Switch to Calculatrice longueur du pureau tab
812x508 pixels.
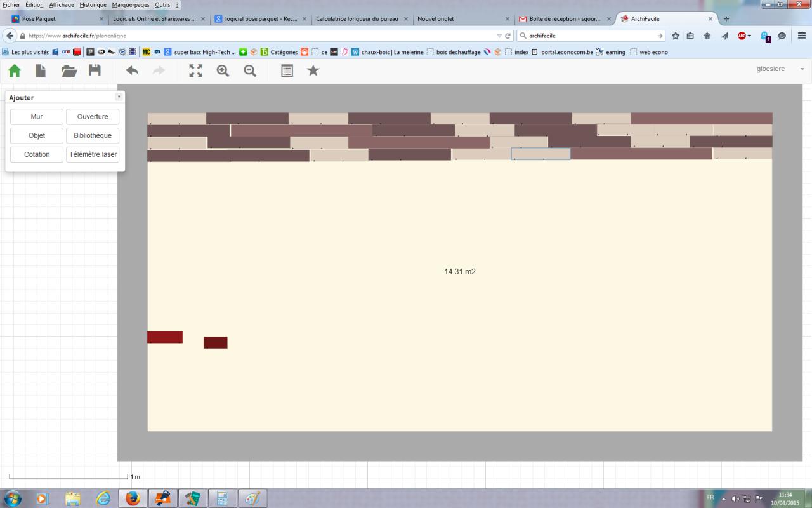click(362, 19)
